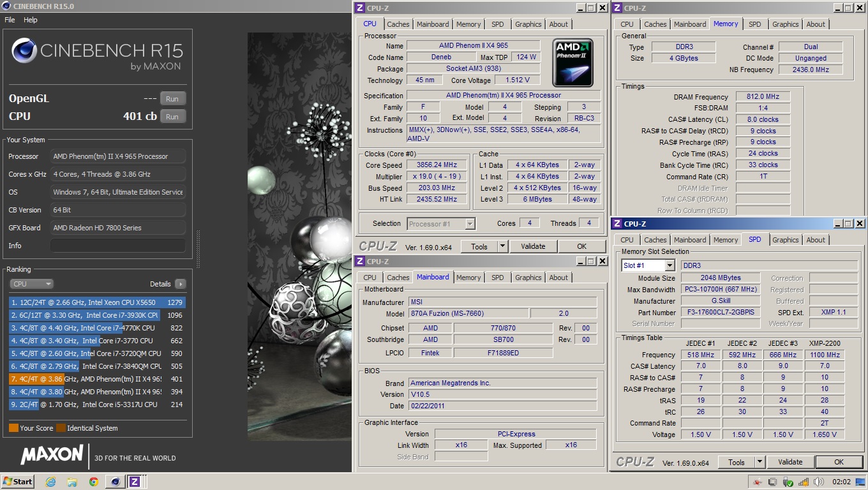Click Validate in SPD CPU-Z window

click(x=790, y=462)
